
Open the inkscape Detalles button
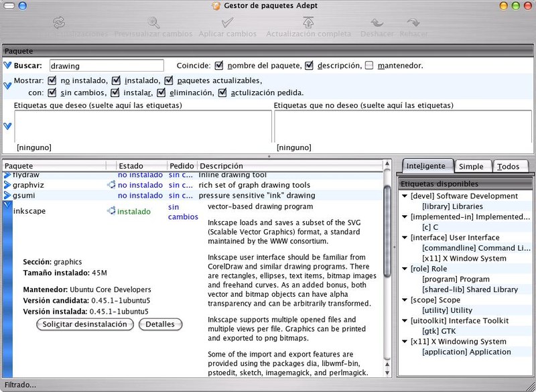click(160, 324)
